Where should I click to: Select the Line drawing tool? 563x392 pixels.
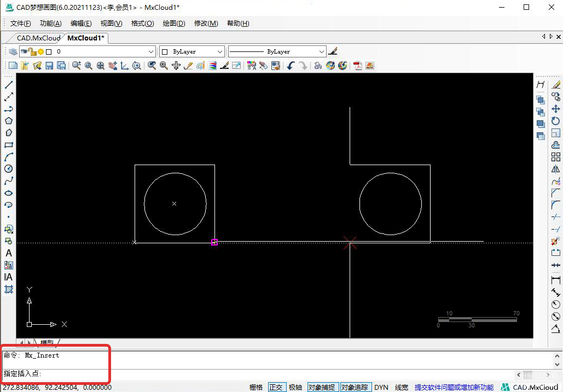click(9, 85)
